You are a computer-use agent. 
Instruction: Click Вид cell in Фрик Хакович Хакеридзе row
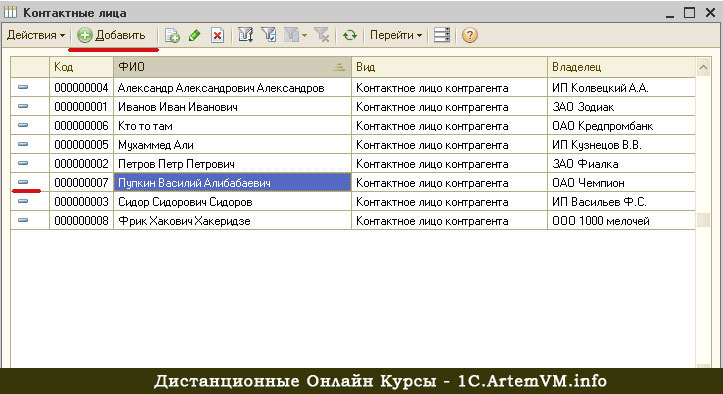pyautogui.click(x=450, y=221)
